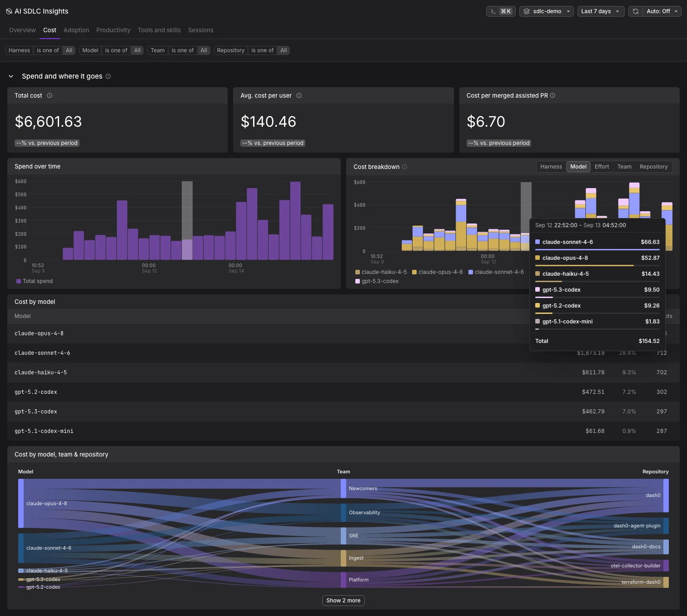The height and width of the screenshot is (616, 687).
Task: Click the claude-opus-4-8 row in Cost by model
Action: [343, 333]
